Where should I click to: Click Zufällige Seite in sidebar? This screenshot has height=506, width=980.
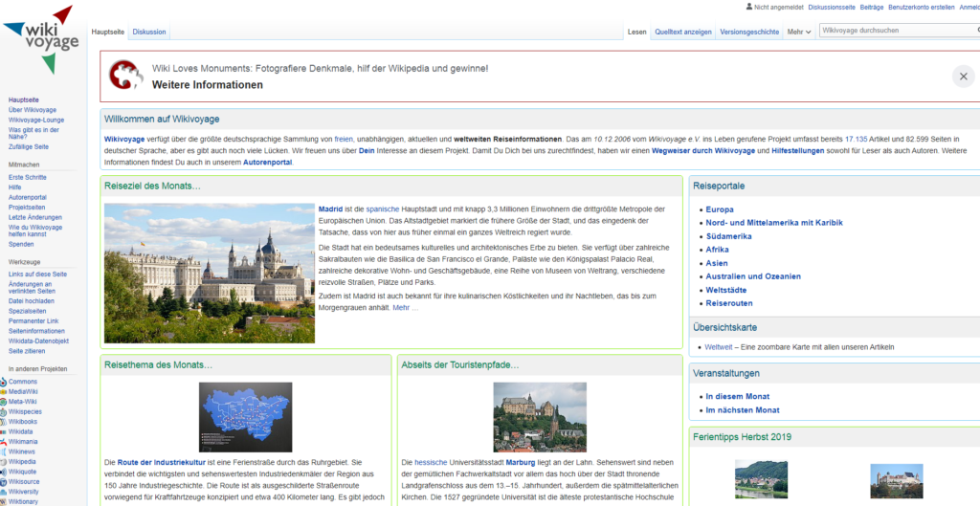28,146
